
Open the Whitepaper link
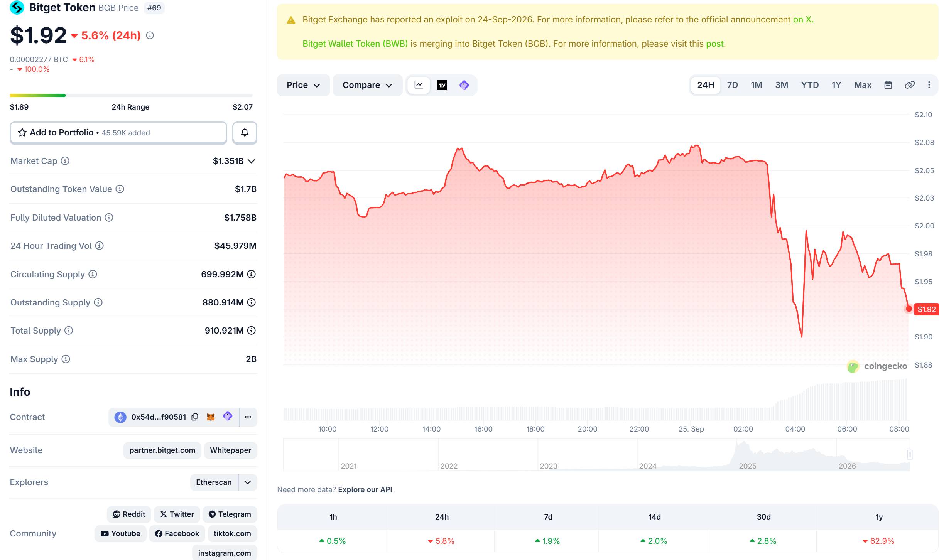(230, 450)
